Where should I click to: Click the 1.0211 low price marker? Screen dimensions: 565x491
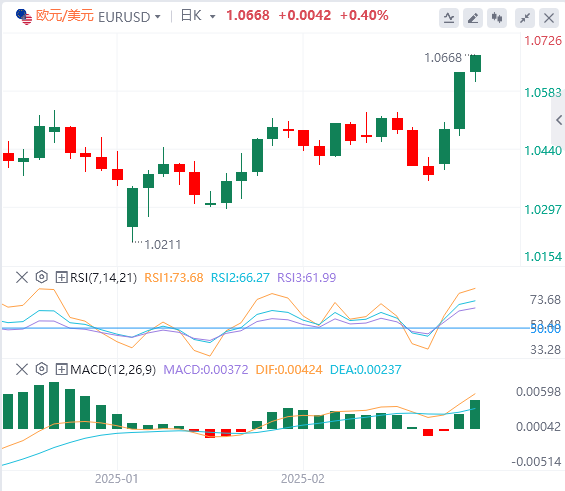[163, 245]
